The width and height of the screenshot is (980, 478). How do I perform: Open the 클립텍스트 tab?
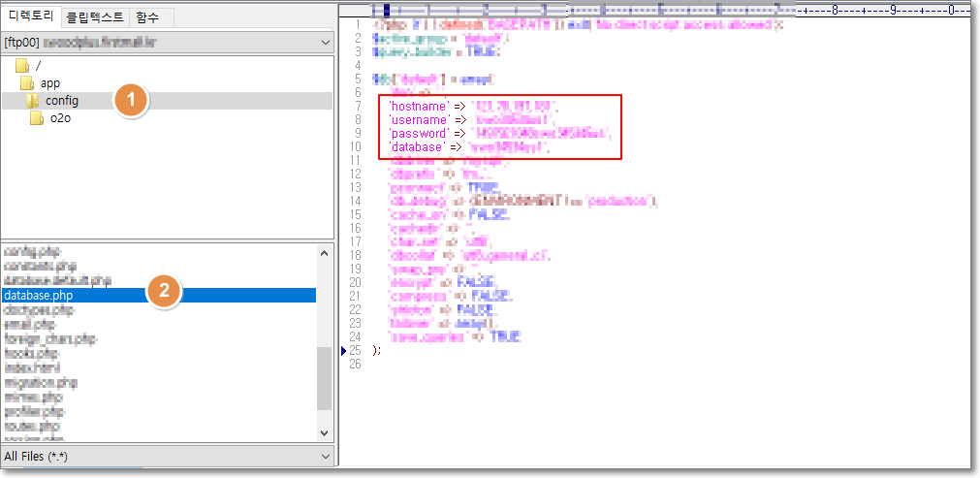click(x=94, y=16)
